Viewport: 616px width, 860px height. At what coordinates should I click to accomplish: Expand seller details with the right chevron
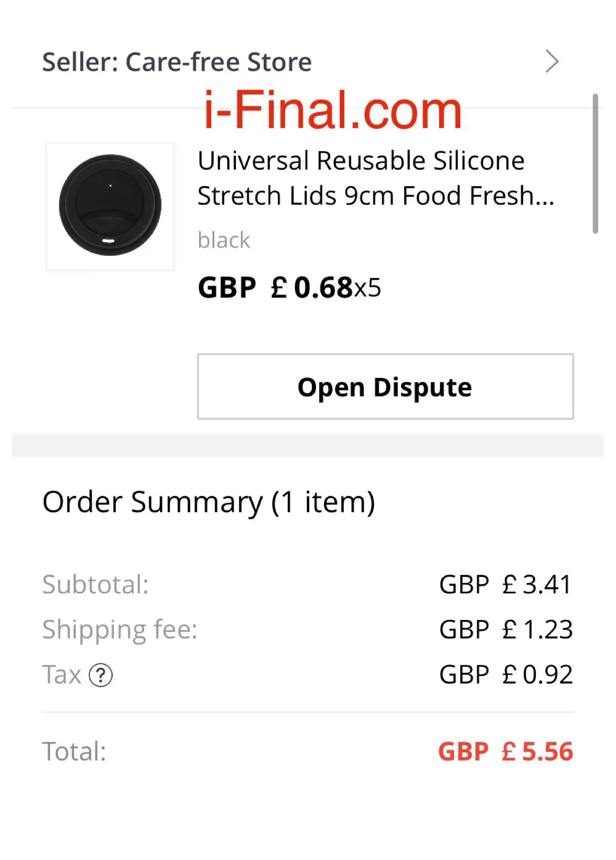(x=552, y=62)
